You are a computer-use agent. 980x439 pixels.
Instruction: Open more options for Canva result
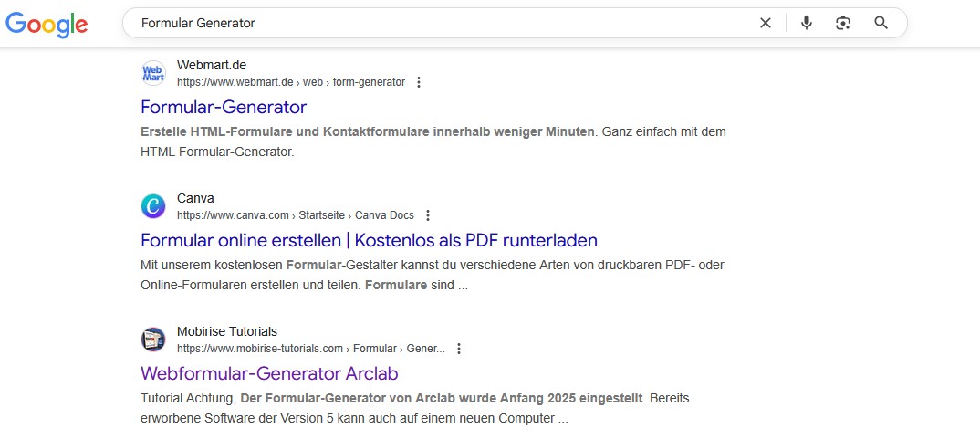pyautogui.click(x=428, y=215)
